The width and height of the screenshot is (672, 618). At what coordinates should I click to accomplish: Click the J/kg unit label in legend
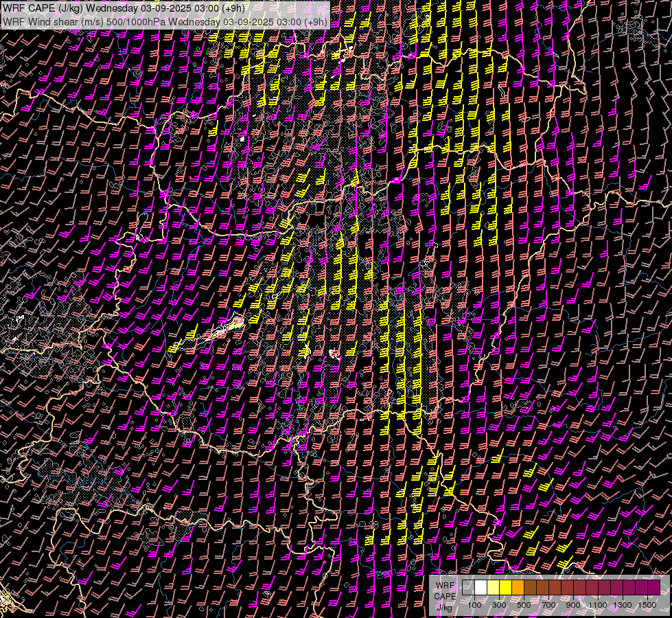tap(444, 607)
